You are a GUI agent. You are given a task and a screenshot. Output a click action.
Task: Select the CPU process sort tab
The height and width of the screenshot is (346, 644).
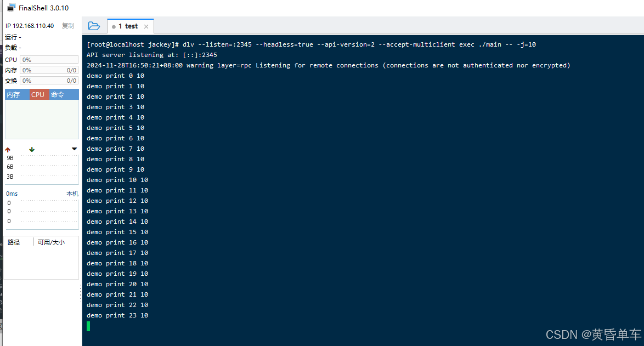(38, 94)
